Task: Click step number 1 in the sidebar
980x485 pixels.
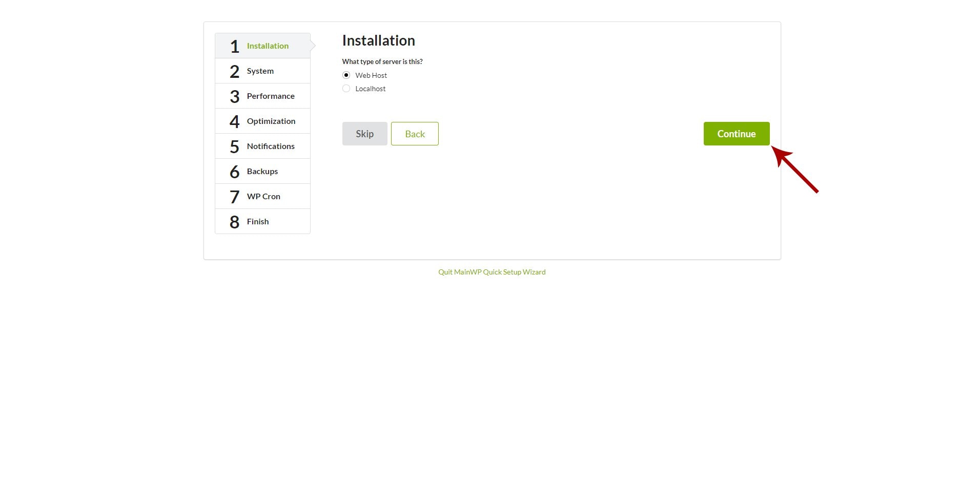Action: point(235,46)
